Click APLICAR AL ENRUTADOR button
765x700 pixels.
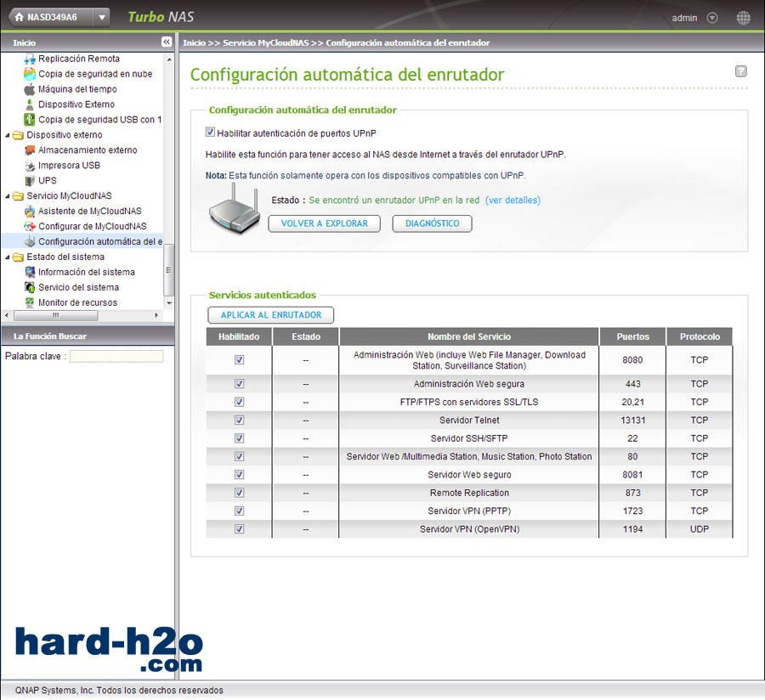pyautogui.click(x=271, y=315)
